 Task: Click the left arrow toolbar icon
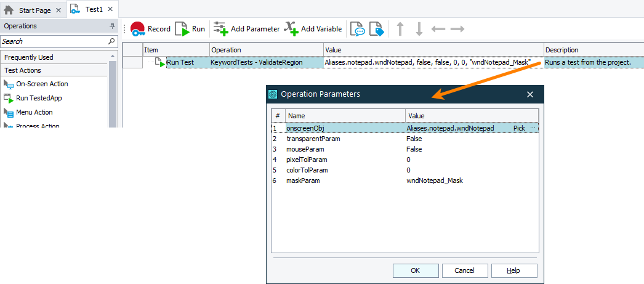438,29
